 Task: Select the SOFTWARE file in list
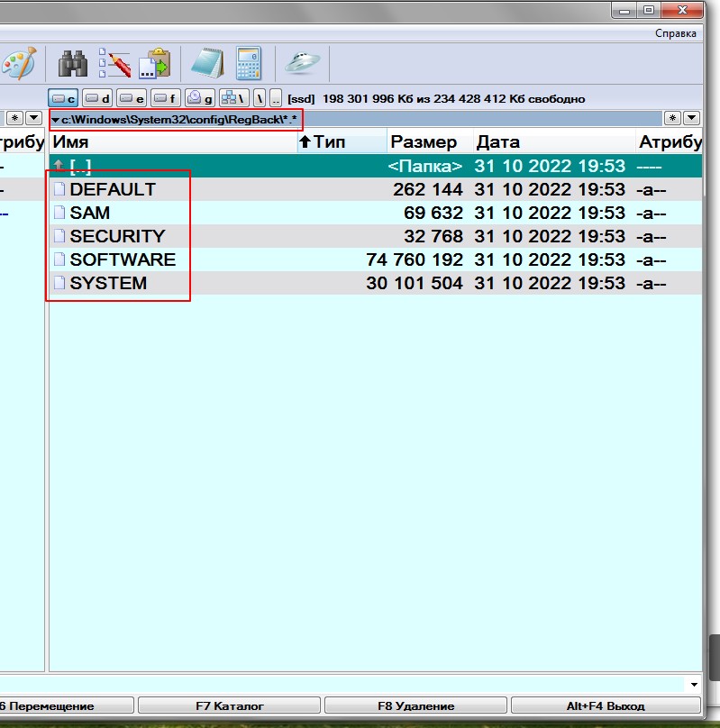[123, 259]
